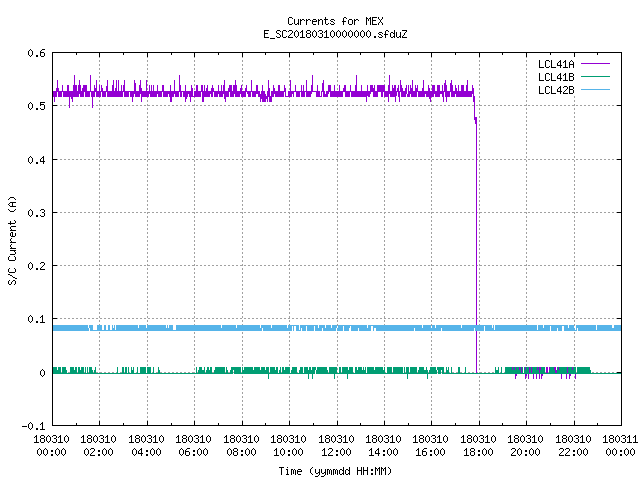640x480 pixels.
Task: Click the purple line sample beside LCL41A
Action: [595, 64]
